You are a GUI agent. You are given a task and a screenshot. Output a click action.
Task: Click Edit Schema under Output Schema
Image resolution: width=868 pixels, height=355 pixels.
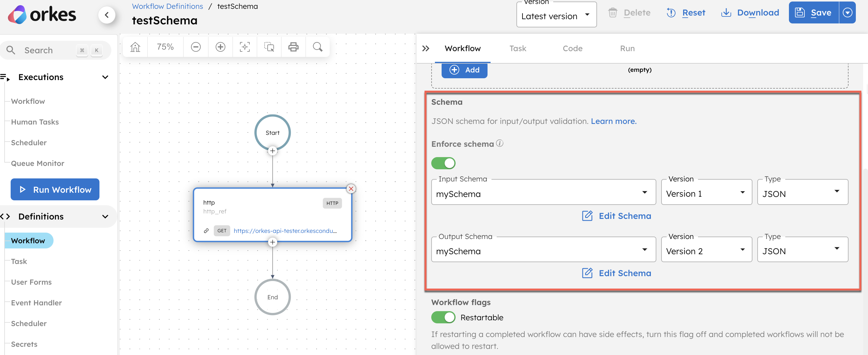pyautogui.click(x=616, y=273)
